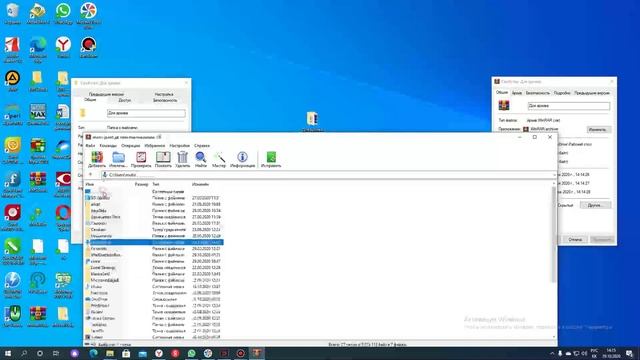640x360 pixels.
Task: Select Yandex browser desktop shortcut
Action: [63, 47]
